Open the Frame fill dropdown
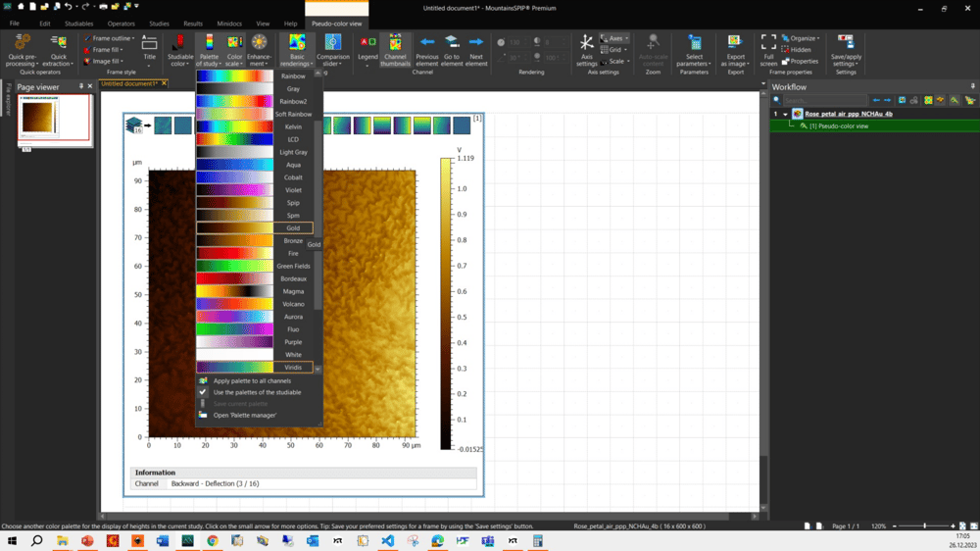The image size is (980, 551). click(104, 49)
